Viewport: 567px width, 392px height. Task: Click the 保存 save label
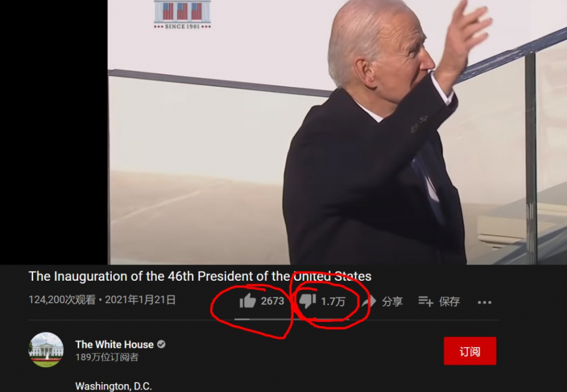pyautogui.click(x=450, y=301)
